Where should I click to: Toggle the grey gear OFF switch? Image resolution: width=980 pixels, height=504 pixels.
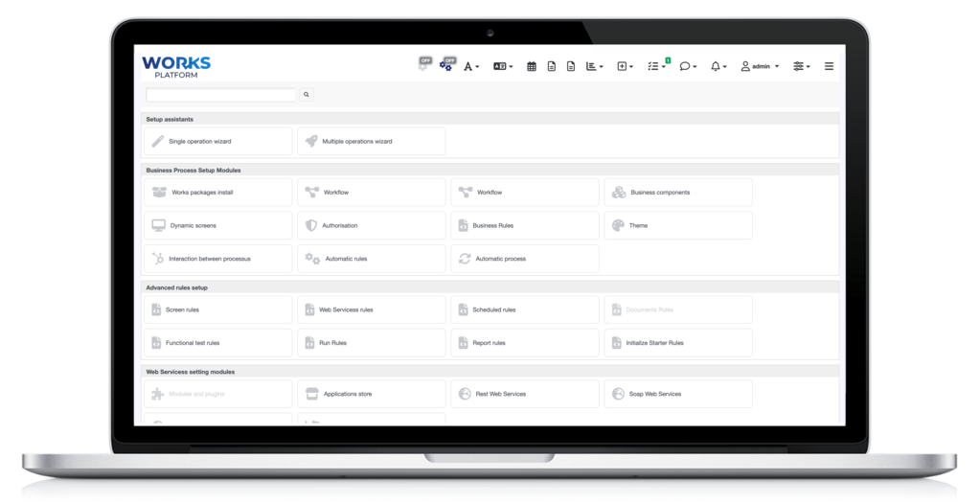coord(425,64)
